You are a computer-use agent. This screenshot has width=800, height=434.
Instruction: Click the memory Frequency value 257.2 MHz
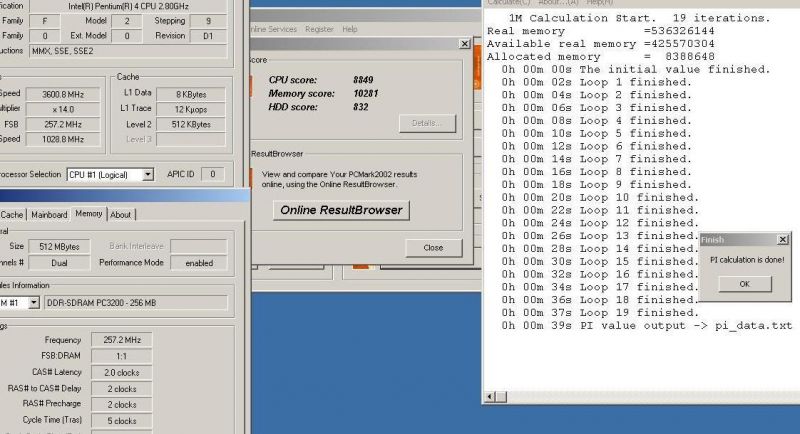pos(121,340)
